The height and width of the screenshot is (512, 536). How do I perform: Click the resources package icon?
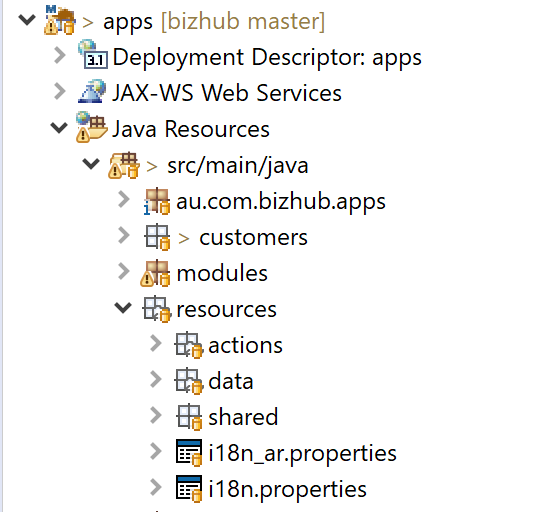(x=157, y=309)
